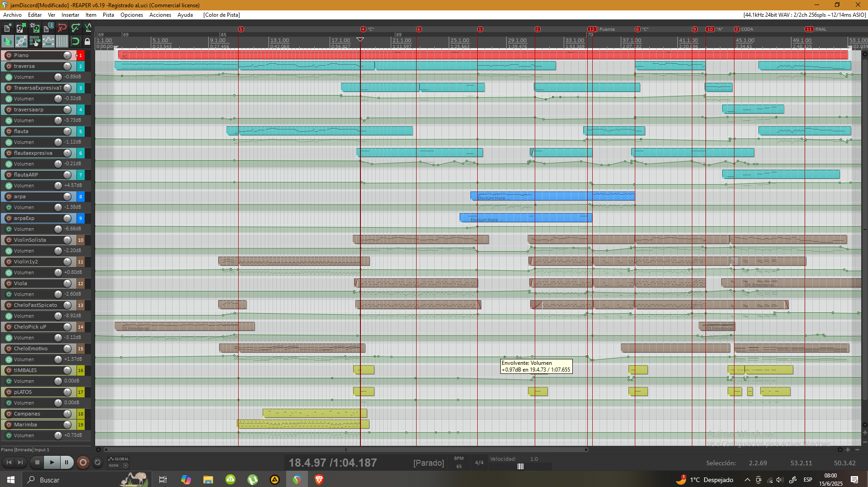Click the Stop transport button
This screenshot has height=487, width=868.
tap(37, 462)
